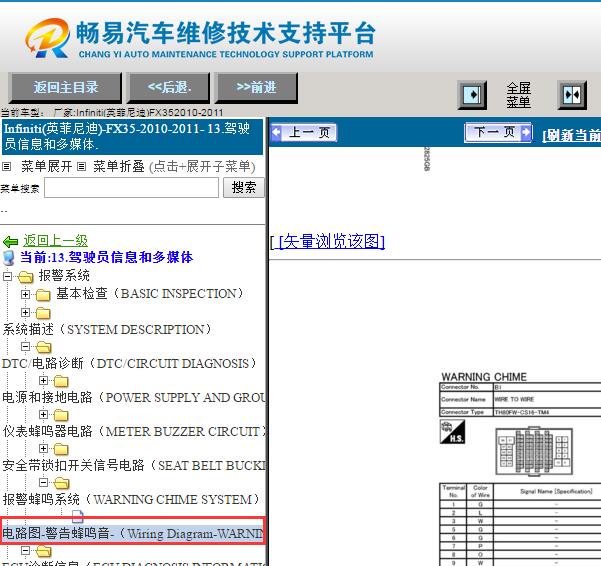
Task: Click the 报警蜂鸣系统 open folder icon
Action: tap(61, 483)
